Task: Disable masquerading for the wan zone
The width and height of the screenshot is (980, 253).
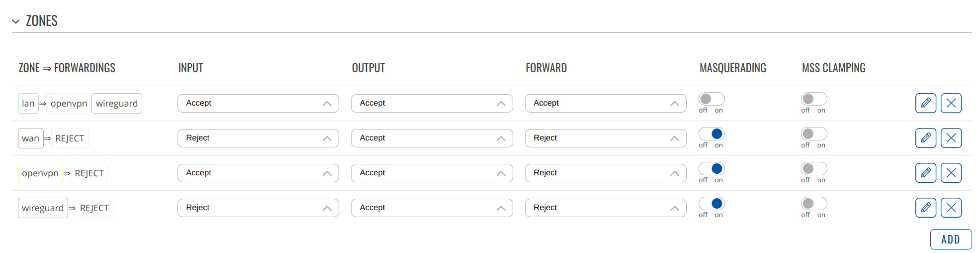Action: tap(712, 133)
